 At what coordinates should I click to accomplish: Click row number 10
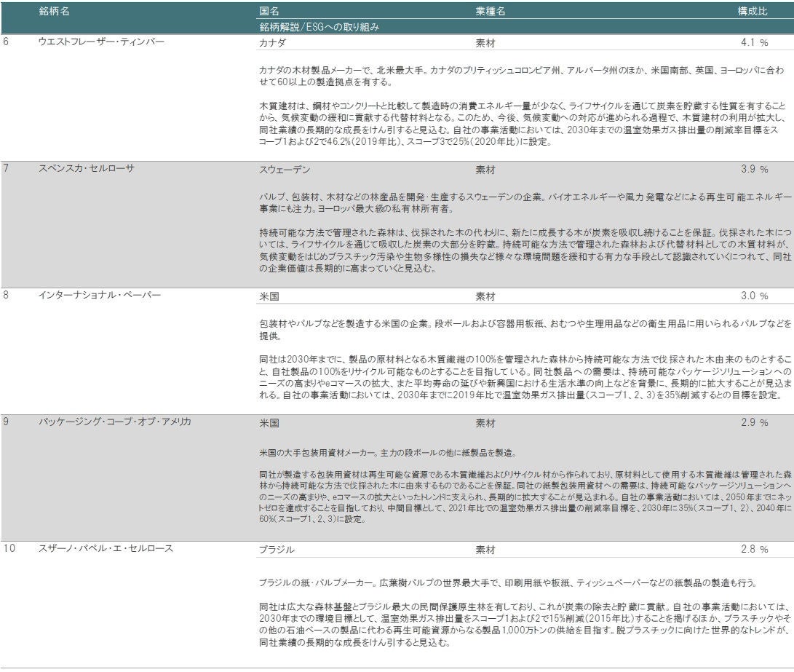(x=9, y=549)
